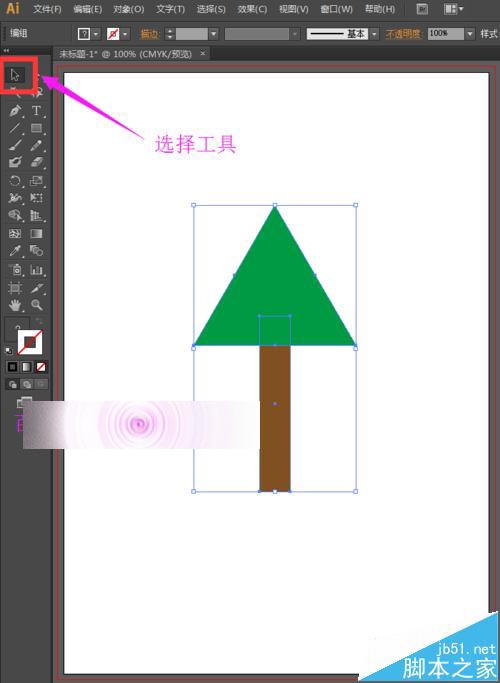Open the stroke color dropdown arrow
Screen dimensions: 500x683
click(x=125, y=34)
